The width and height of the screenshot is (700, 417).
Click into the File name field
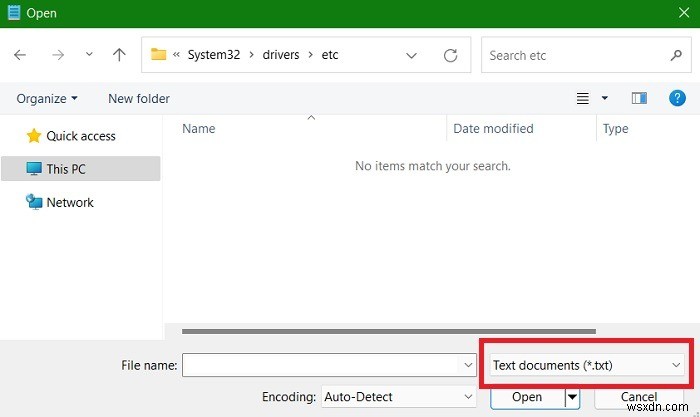pyautogui.click(x=329, y=365)
